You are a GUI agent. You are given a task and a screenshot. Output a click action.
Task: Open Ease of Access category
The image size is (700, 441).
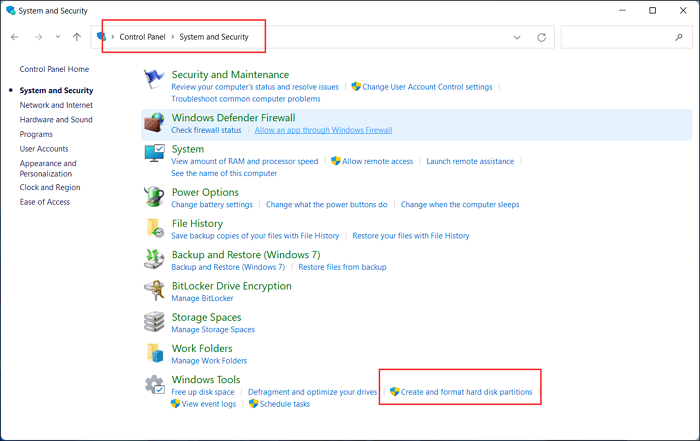(45, 202)
